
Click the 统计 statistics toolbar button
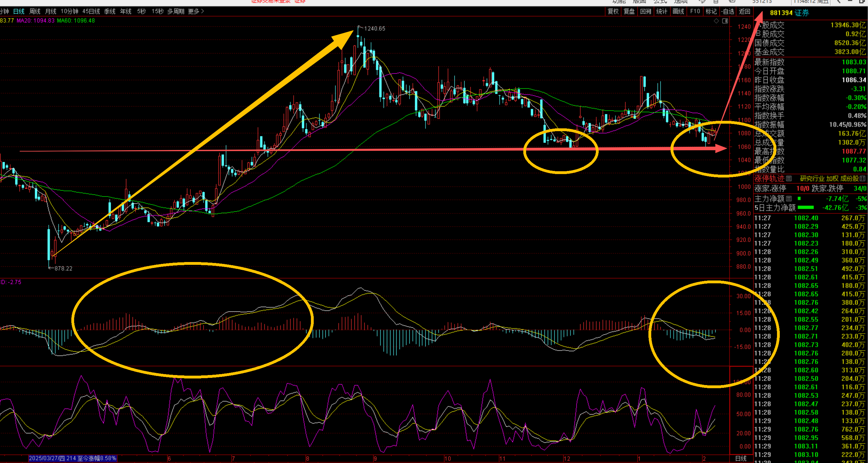(x=662, y=12)
